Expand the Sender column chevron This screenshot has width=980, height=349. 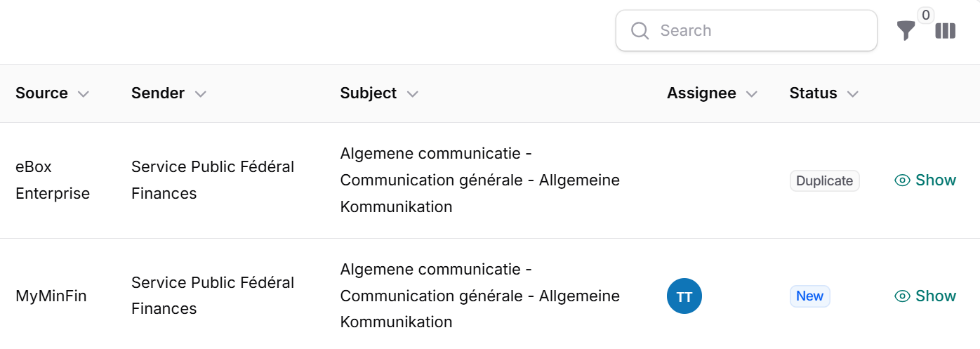tap(200, 94)
